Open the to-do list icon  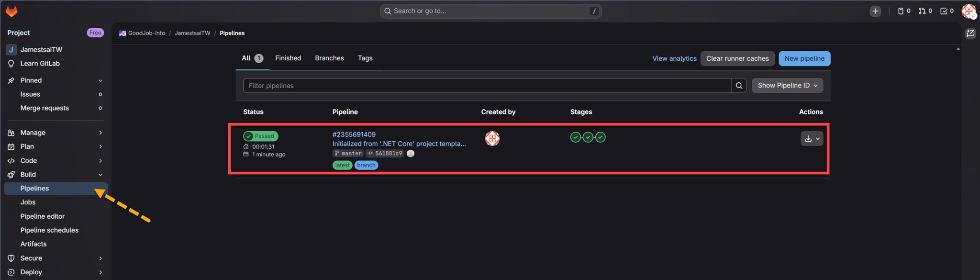pos(947,11)
